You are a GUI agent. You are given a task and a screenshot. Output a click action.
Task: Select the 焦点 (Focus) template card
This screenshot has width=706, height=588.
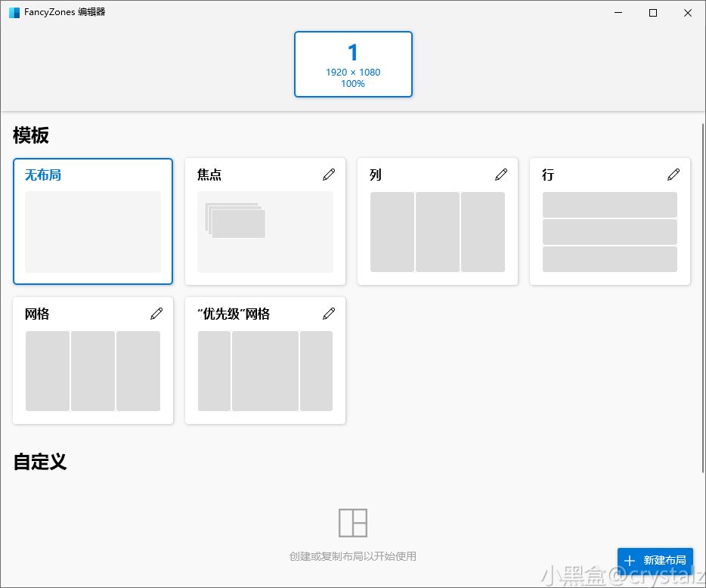tap(265, 221)
